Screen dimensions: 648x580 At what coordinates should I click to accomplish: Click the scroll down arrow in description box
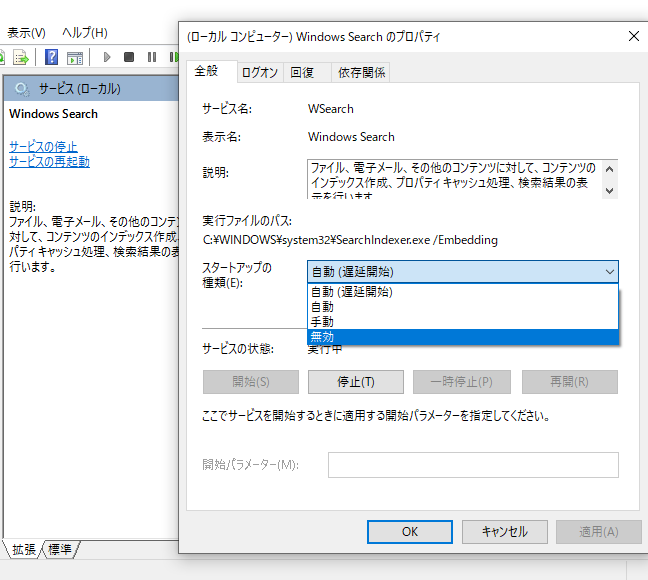[x=609, y=191]
